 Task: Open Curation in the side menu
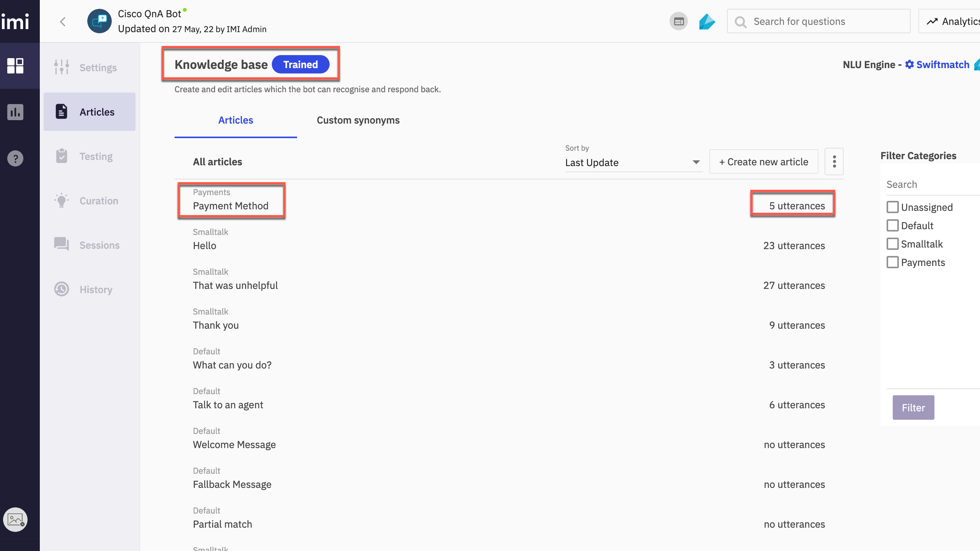pos(90,201)
